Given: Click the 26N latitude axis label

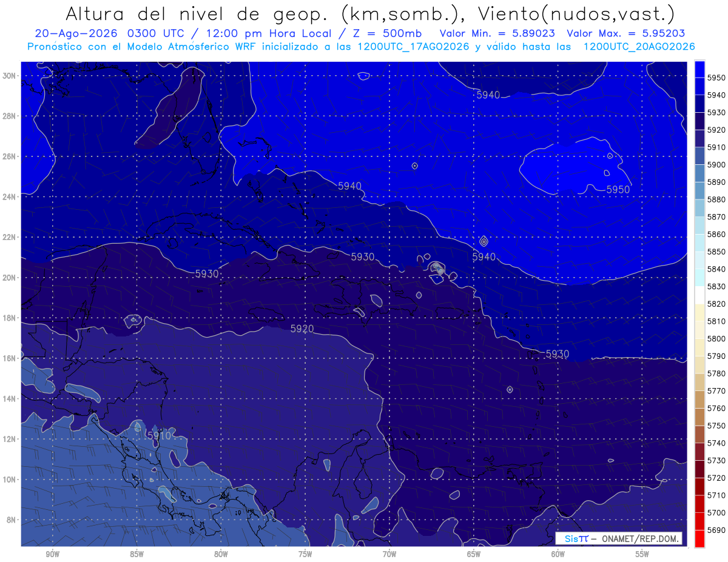Looking at the screenshot, I should pos(8,156).
